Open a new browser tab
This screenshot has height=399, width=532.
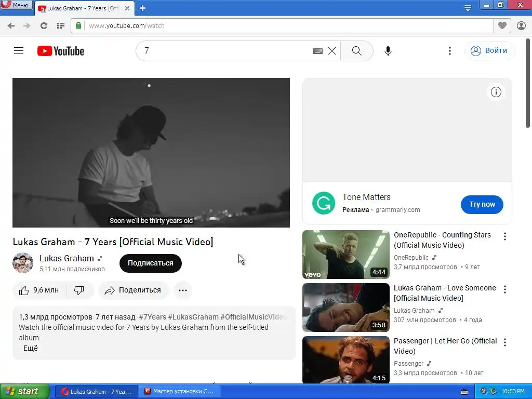[x=142, y=8]
